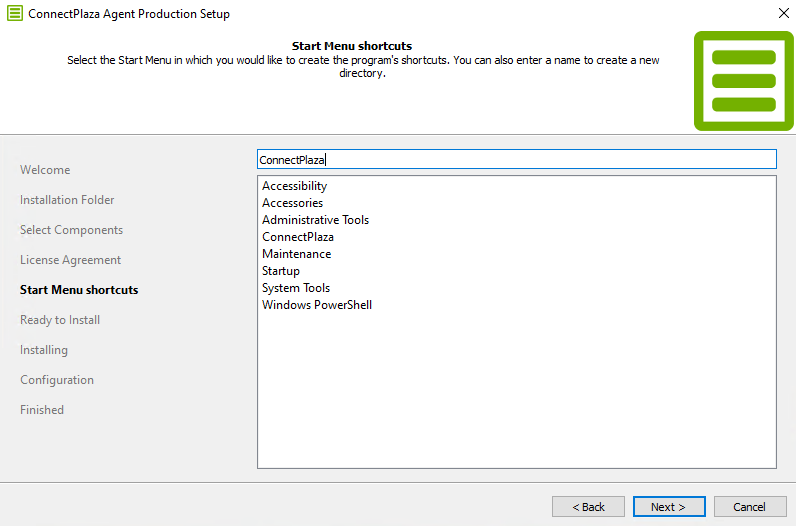Choose Administrative Tools from the list
Screen dimensions: 796x526
pos(315,220)
